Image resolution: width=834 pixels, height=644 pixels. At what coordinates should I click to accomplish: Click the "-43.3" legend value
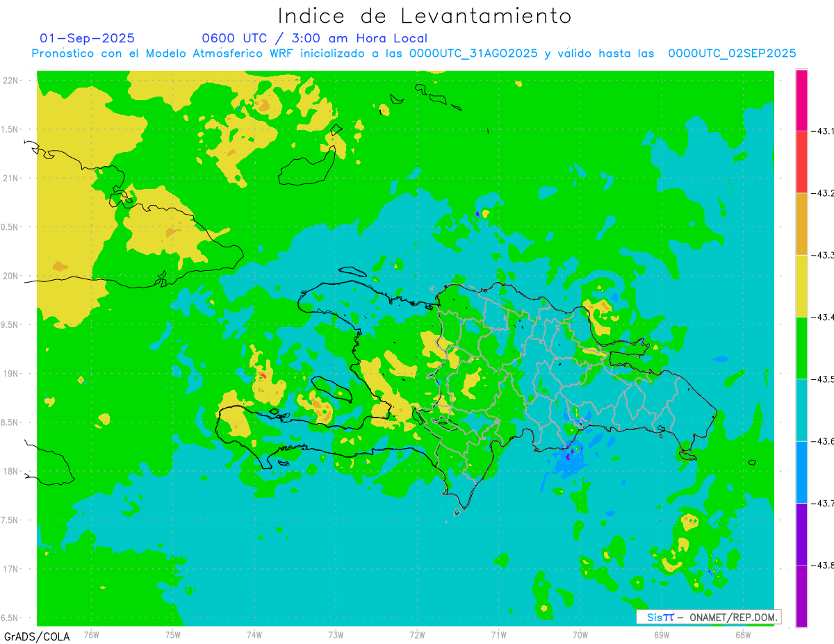click(823, 255)
